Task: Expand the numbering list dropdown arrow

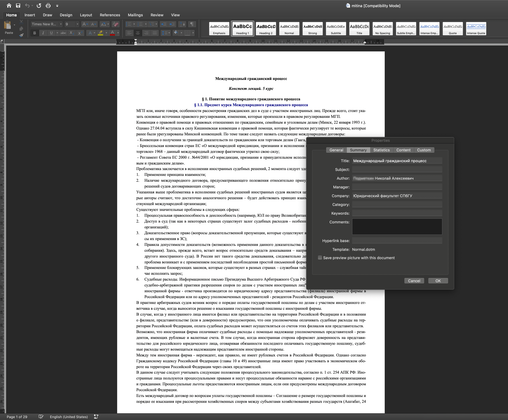Action: tap(146, 24)
